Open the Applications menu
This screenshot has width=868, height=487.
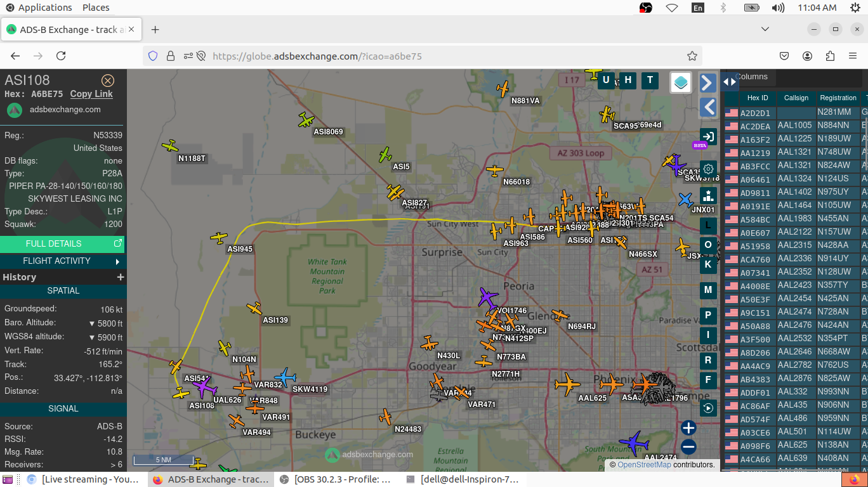(39, 8)
